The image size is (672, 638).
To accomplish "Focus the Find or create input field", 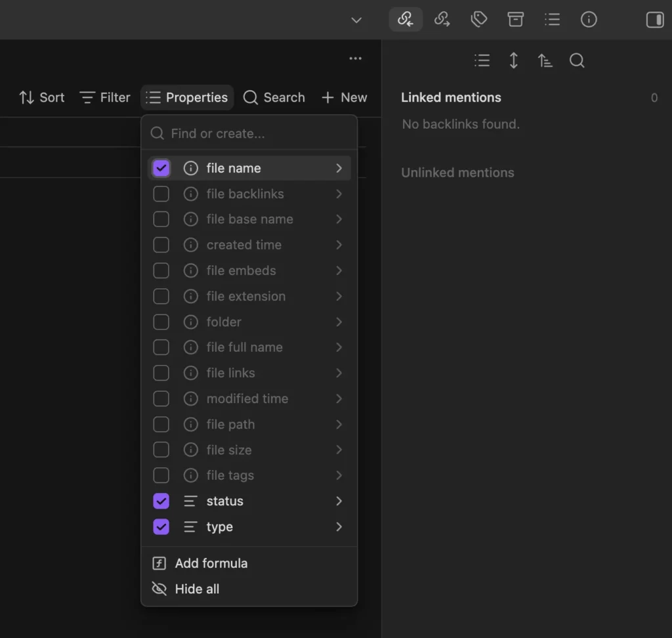I will click(x=249, y=133).
